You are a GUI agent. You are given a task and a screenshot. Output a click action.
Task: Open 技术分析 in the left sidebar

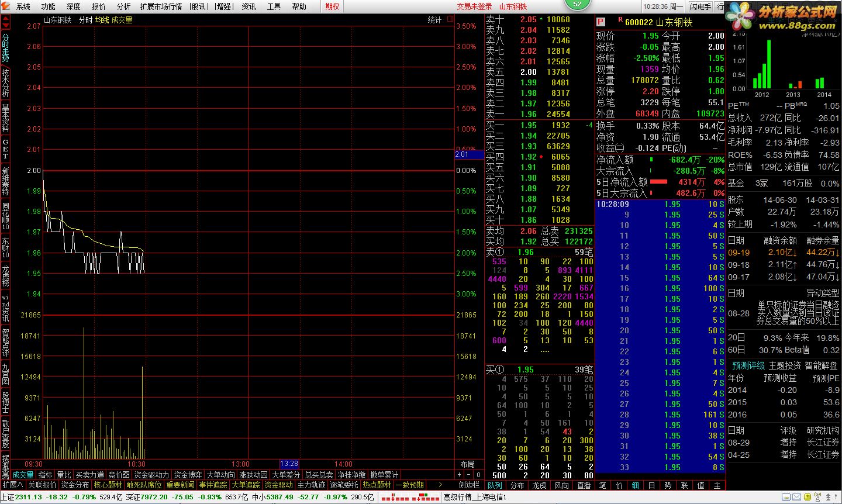5,83
